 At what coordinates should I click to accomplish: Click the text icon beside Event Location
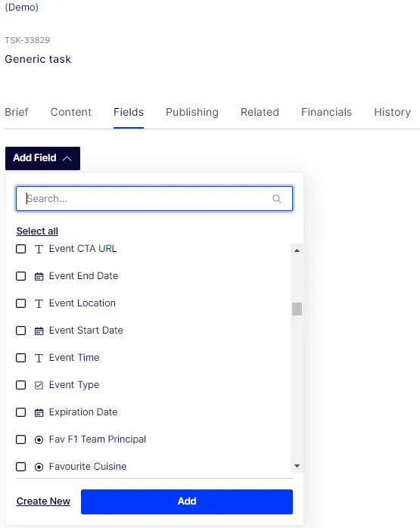pos(39,304)
